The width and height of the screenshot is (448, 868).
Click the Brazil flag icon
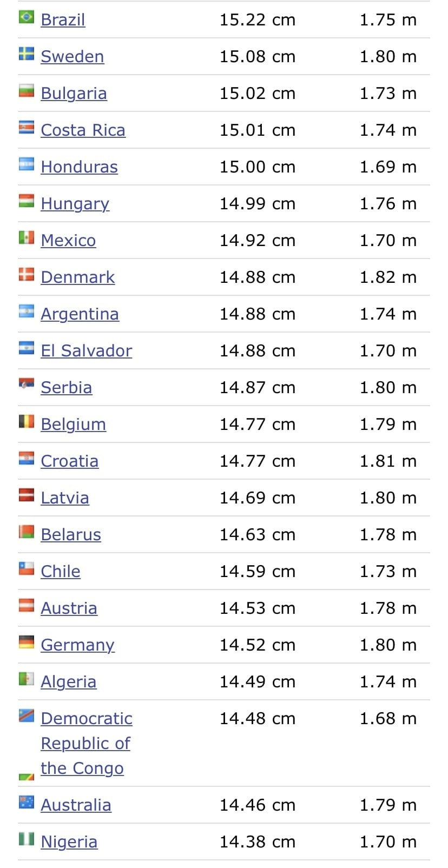27,17
